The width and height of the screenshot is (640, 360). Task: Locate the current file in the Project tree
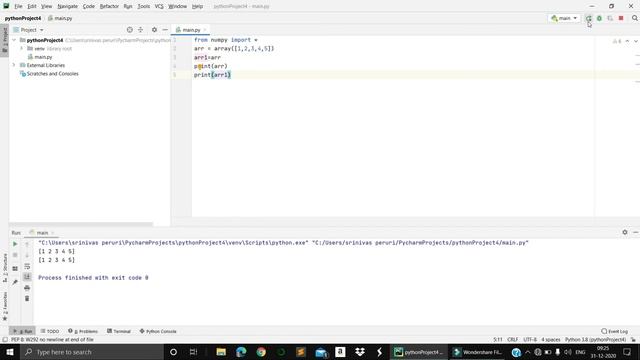click(129, 30)
